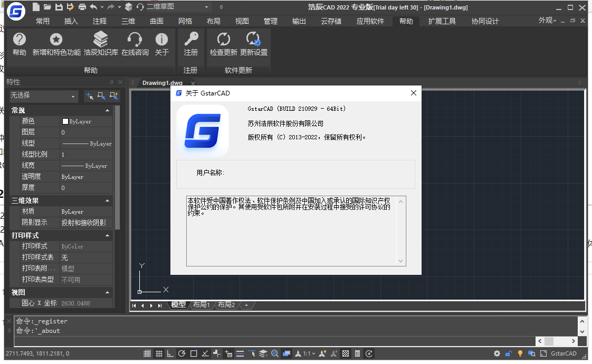This screenshot has height=364, width=592.
Task: Toggle object snap in status bar
Action: click(194, 353)
